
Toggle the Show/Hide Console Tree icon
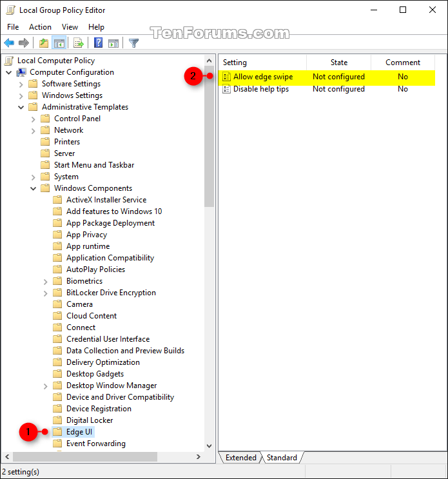point(59,43)
